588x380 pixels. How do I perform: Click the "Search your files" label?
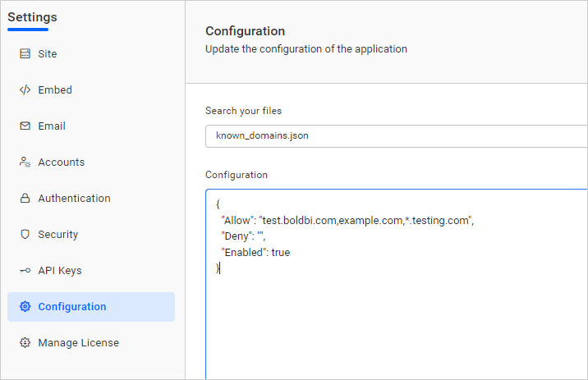coord(243,111)
